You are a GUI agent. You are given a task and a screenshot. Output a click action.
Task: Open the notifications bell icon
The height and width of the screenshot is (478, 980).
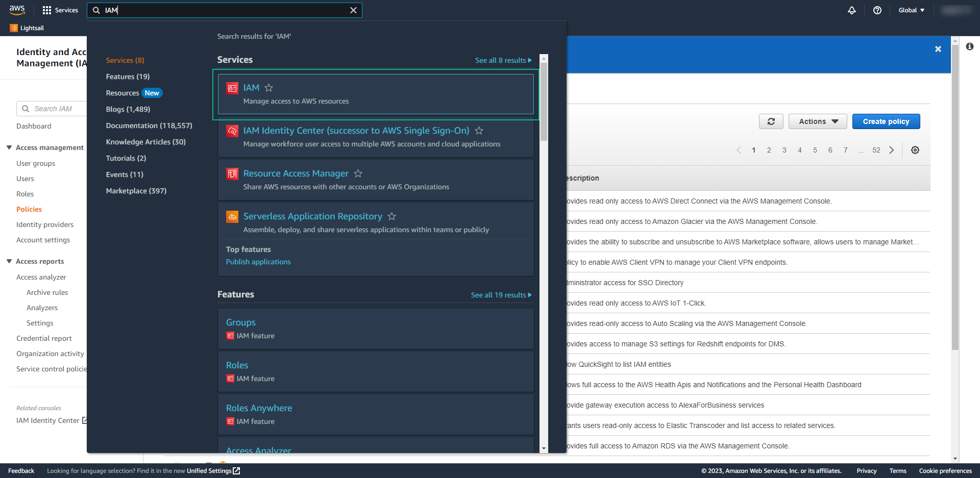(852, 10)
